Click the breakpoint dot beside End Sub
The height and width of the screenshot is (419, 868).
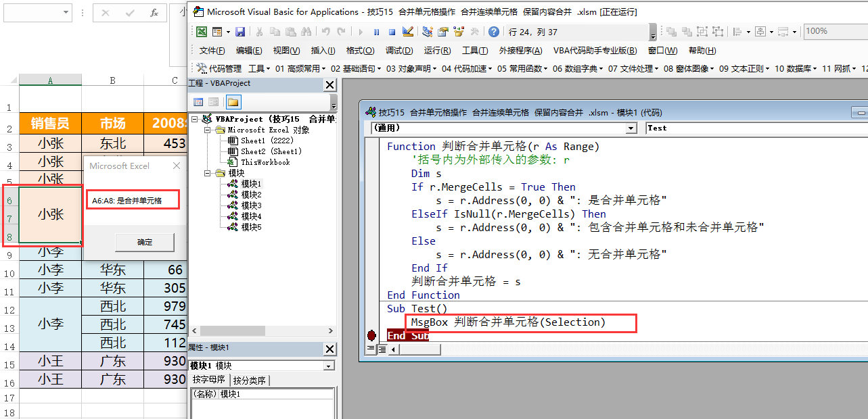(x=371, y=335)
